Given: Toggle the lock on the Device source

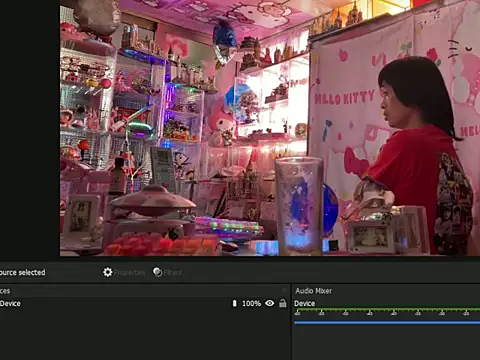Looking at the screenshot, I should 283,303.
